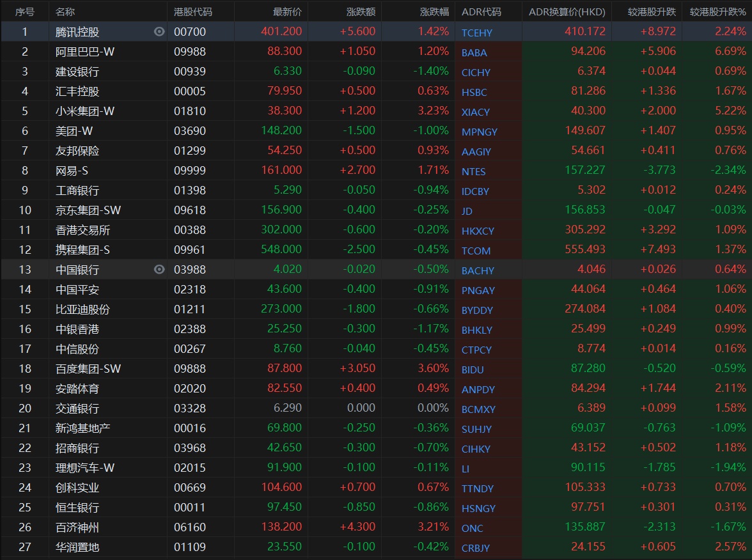Viewport: 752px width, 560px height.
Task: Sort by the 涨跌幅 column header
Action: [x=434, y=12]
